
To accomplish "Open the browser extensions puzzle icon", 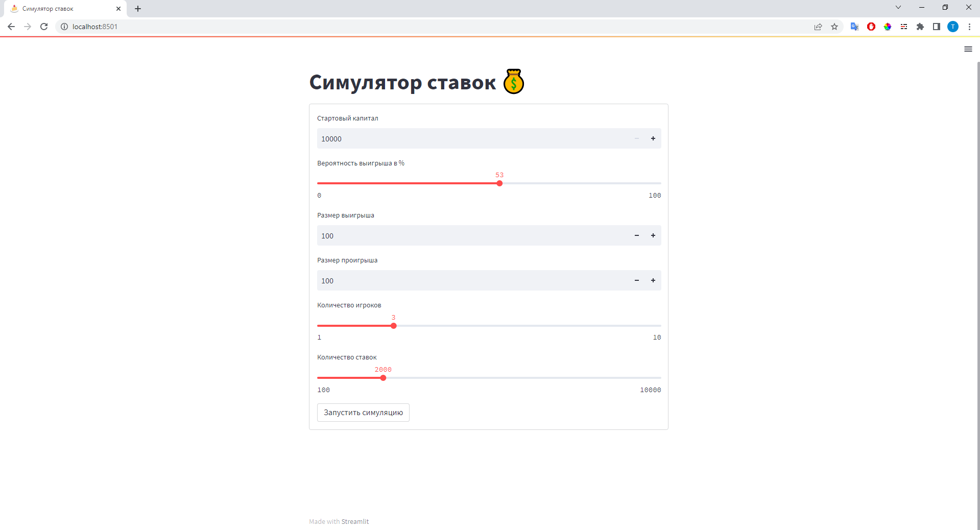I will pyautogui.click(x=920, y=27).
